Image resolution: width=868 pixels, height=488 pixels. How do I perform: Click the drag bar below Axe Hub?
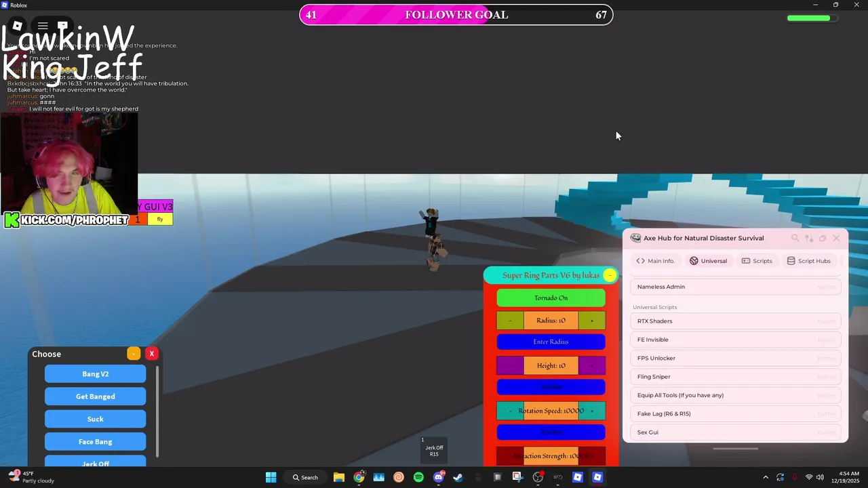coord(735,448)
